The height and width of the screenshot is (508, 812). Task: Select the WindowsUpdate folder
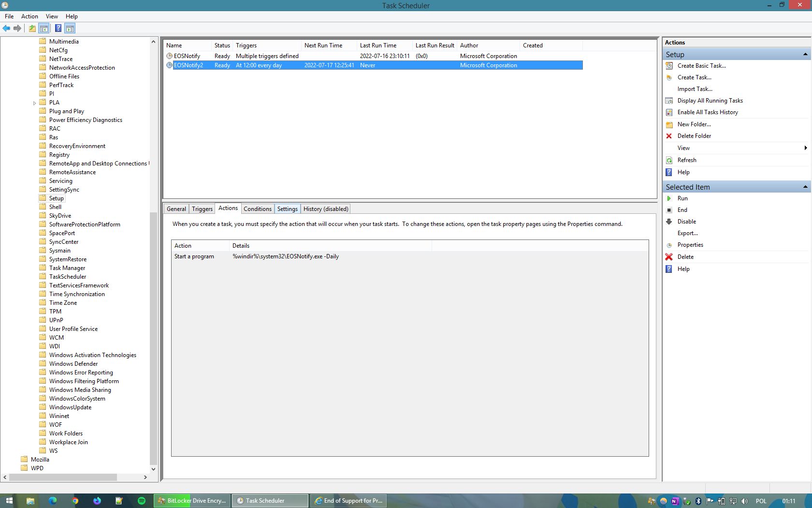[70, 407]
